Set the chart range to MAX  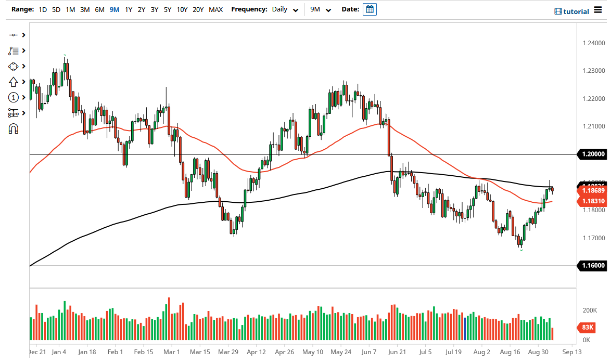(x=215, y=9)
